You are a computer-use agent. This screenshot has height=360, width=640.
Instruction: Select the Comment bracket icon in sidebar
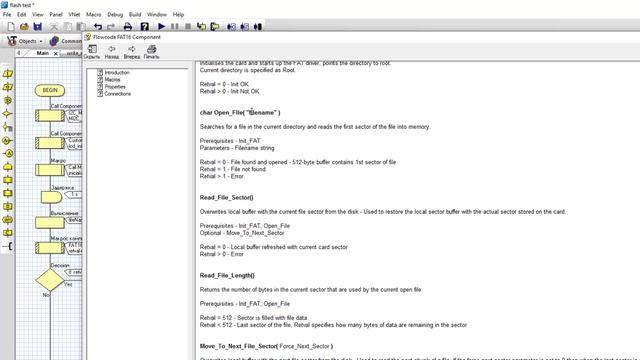(x=7, y=246)
